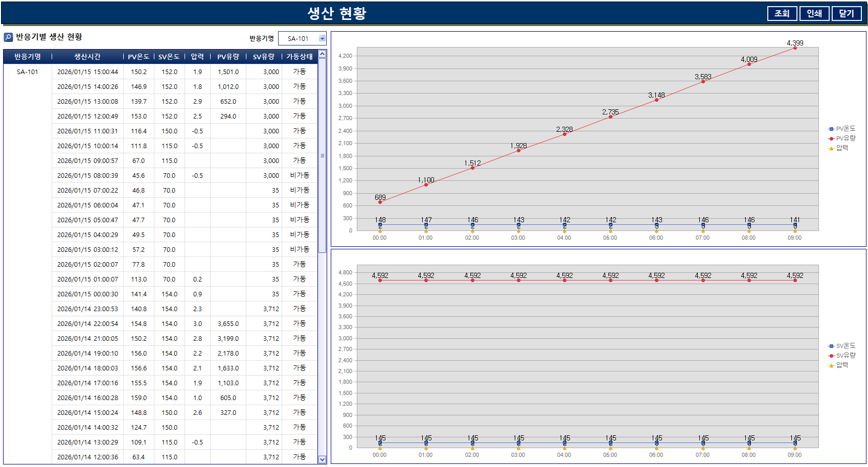Select the row for 2026/01/15 15:00:44
The image size is (868, 467).
click(87, 72)
